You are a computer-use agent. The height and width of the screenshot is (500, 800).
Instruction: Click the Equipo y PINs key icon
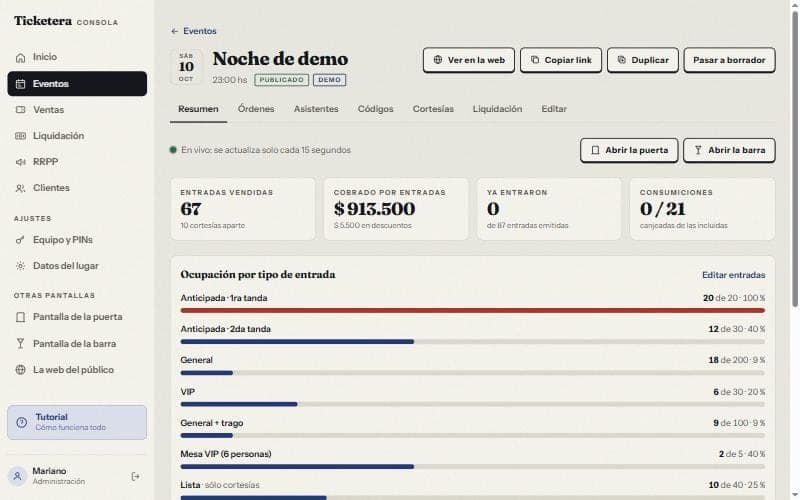(20, 240)
